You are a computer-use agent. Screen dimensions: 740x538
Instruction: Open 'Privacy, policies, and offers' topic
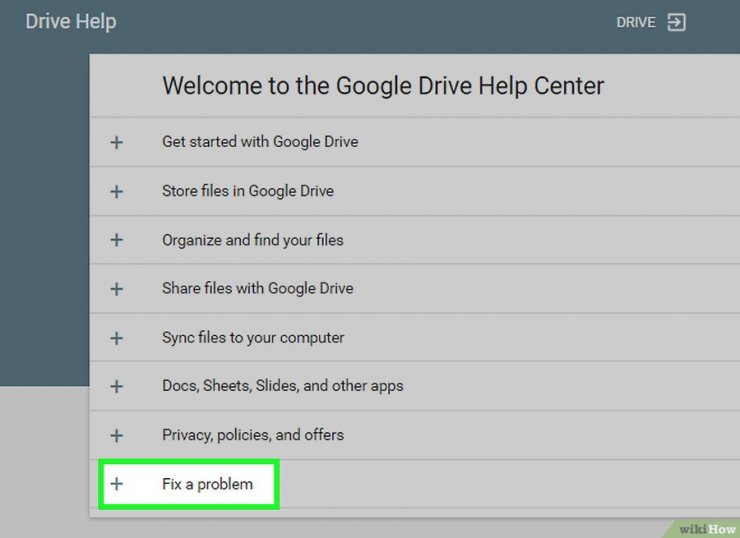pyautogui.click(x=253, y=435)
